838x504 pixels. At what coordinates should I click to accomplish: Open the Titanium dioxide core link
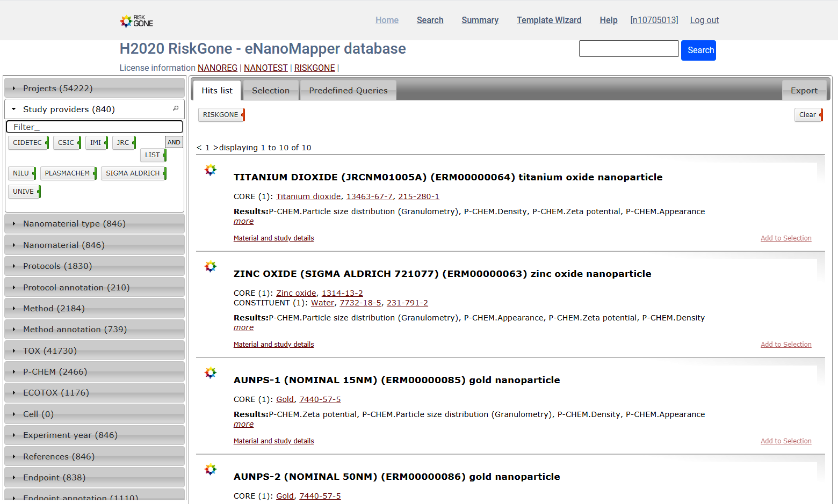coord(308,197)
